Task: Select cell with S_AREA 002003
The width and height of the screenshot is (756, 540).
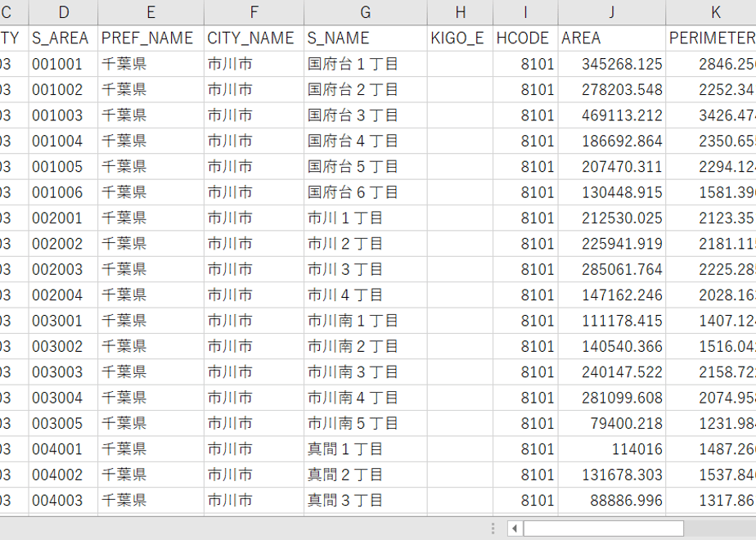Action: click(x=63, y=269)
